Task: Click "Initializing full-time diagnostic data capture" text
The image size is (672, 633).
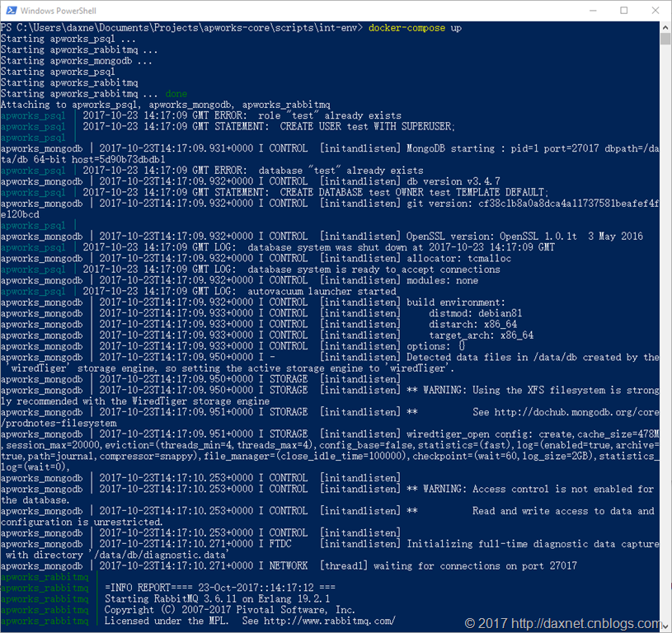Action: coord(533,544)
